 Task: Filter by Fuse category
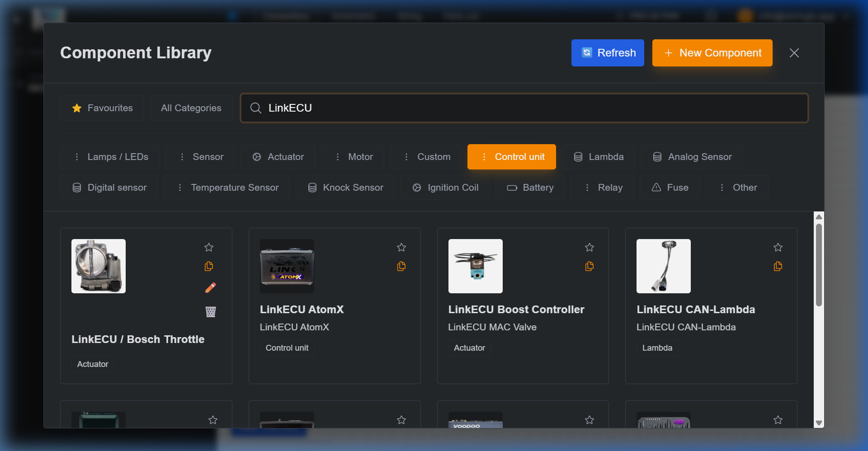point(670,188)
